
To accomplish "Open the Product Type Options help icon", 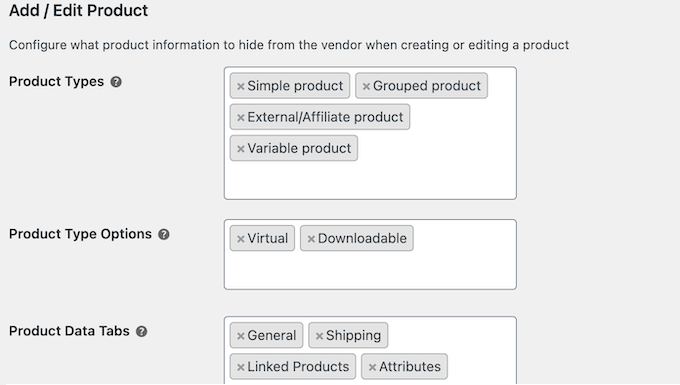I will tap(163, 235).
